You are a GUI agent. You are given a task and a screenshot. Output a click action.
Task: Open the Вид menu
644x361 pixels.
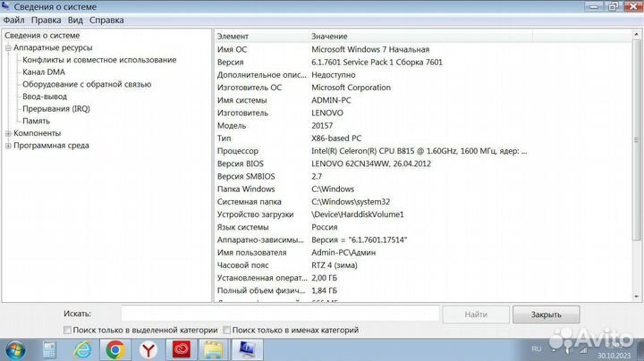(x=75, y=20)
